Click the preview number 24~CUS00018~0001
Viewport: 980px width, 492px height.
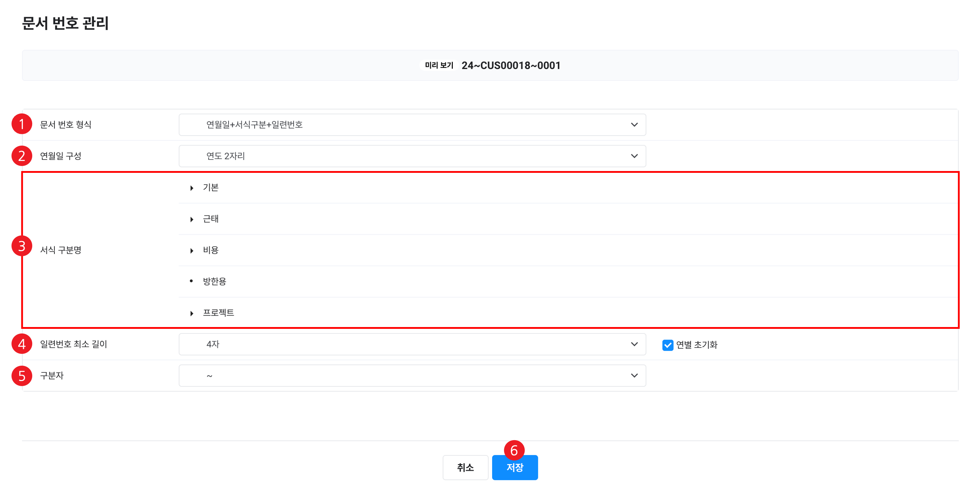(510, 65)
